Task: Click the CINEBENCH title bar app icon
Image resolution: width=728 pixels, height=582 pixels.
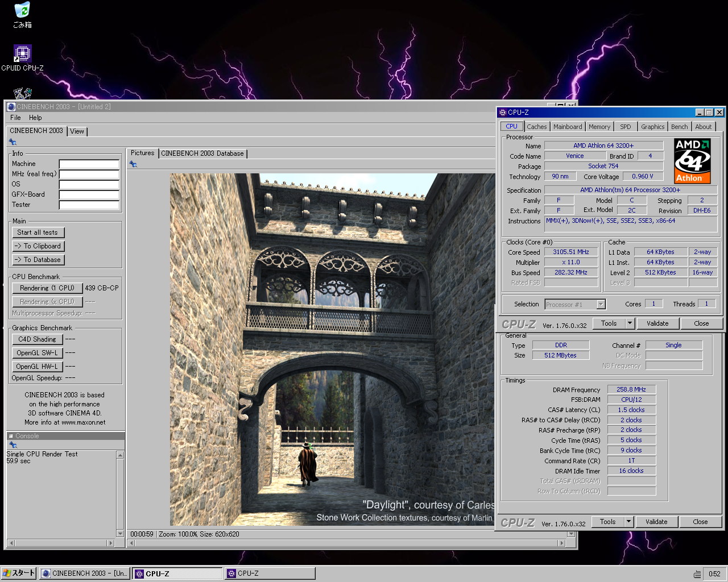Action: pos(11,107)
